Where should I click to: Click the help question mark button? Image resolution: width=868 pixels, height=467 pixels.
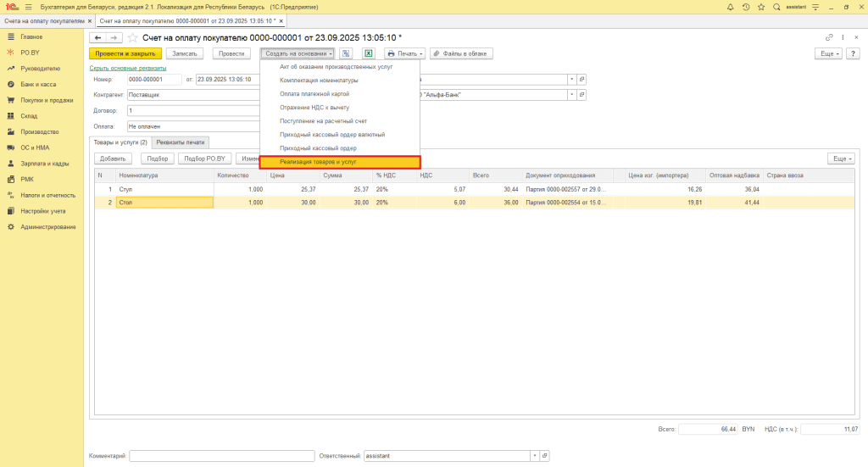[853, 53]
